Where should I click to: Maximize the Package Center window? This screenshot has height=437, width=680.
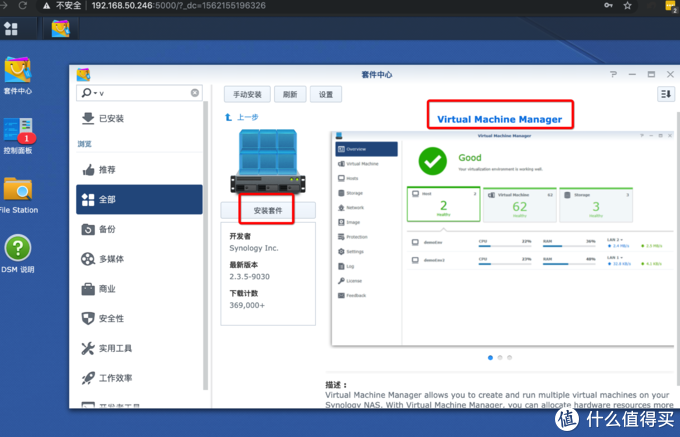[651, 75]
